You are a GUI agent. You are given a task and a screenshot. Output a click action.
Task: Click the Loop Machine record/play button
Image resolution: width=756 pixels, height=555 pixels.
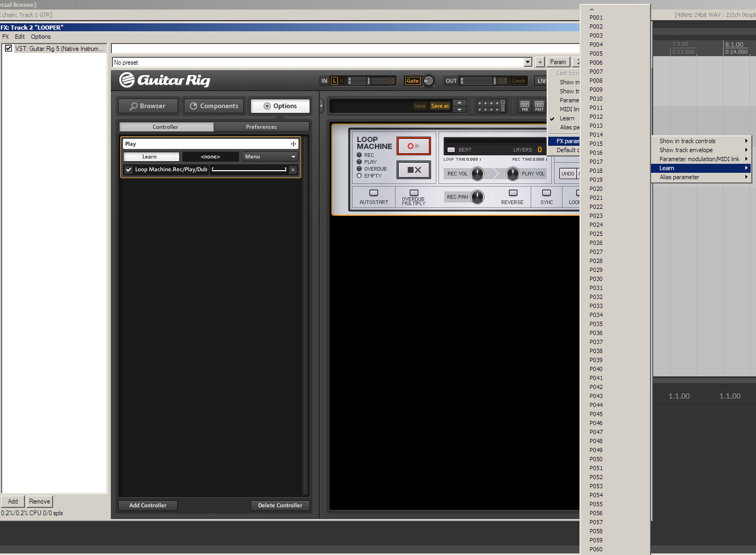click(x=414, y=146)
